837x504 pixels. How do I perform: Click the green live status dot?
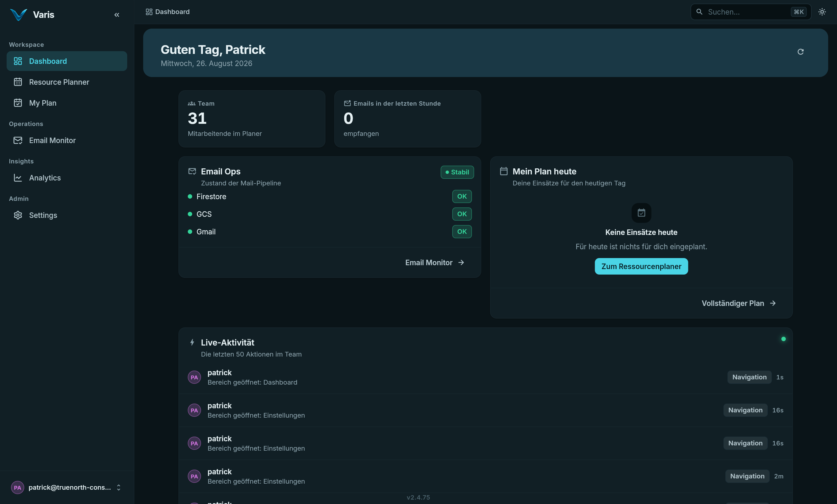(783, 339)
